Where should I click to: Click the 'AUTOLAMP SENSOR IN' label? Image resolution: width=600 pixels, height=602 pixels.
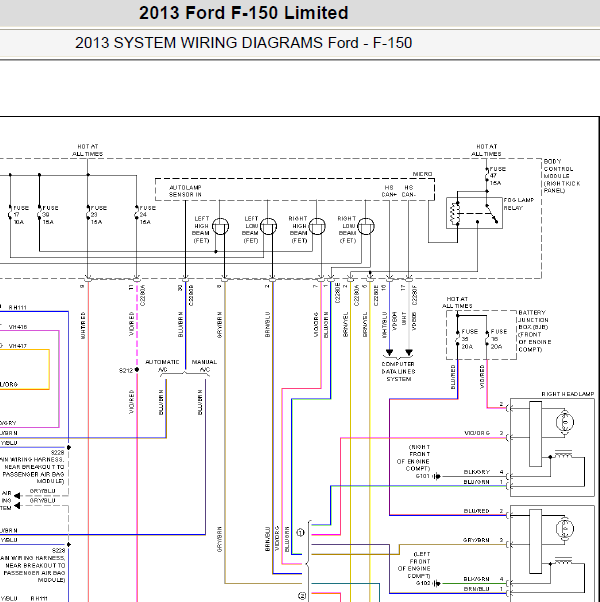(x=185, y=191)
